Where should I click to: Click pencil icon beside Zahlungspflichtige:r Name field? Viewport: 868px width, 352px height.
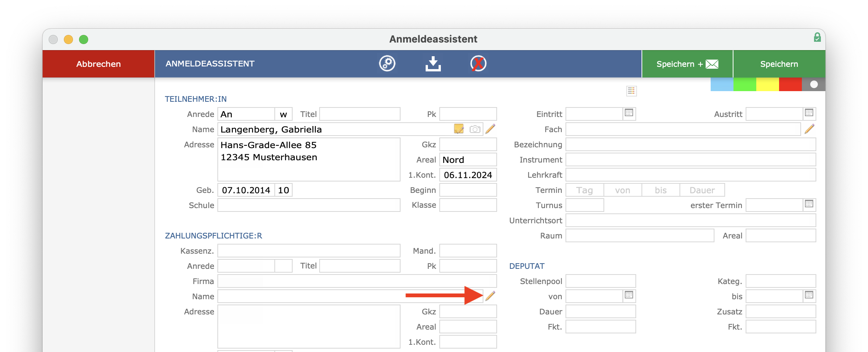click(490, 296)
